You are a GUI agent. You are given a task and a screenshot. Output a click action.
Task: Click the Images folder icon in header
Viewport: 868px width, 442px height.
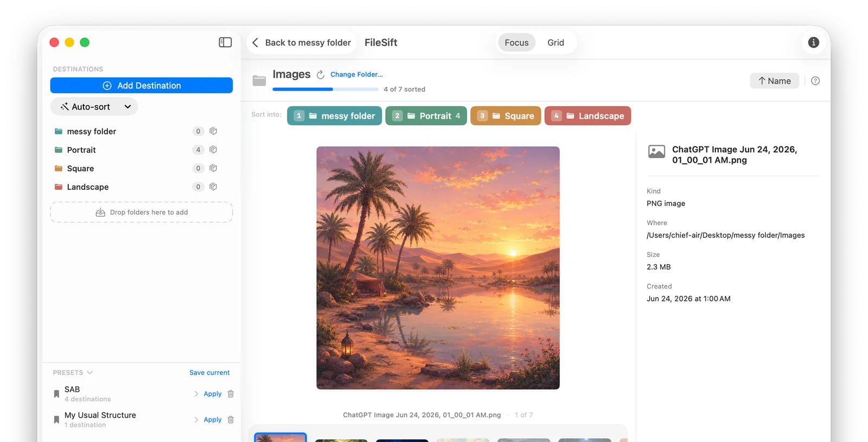[259, 81]
